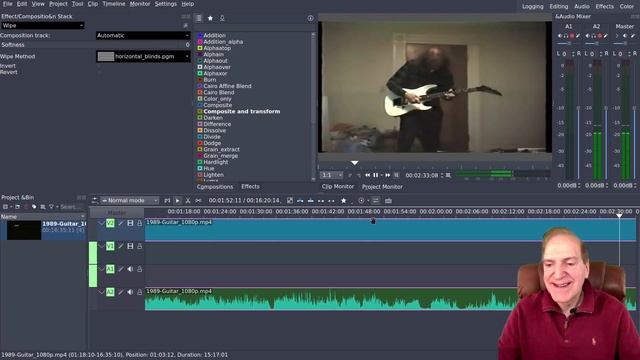
Task: Open the Wipe composition dropdown
Action: pyautogui.click(x=42, y=25)
